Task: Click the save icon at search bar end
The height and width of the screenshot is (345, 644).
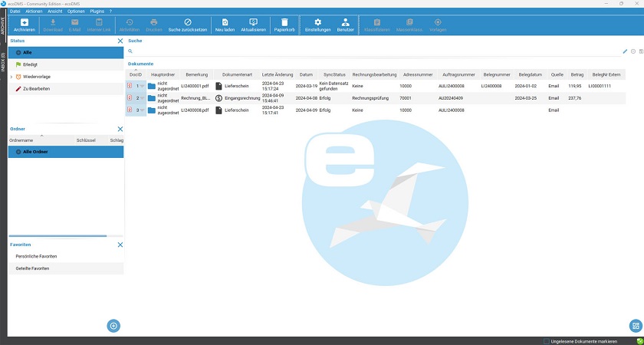Action: pos(641,51)
